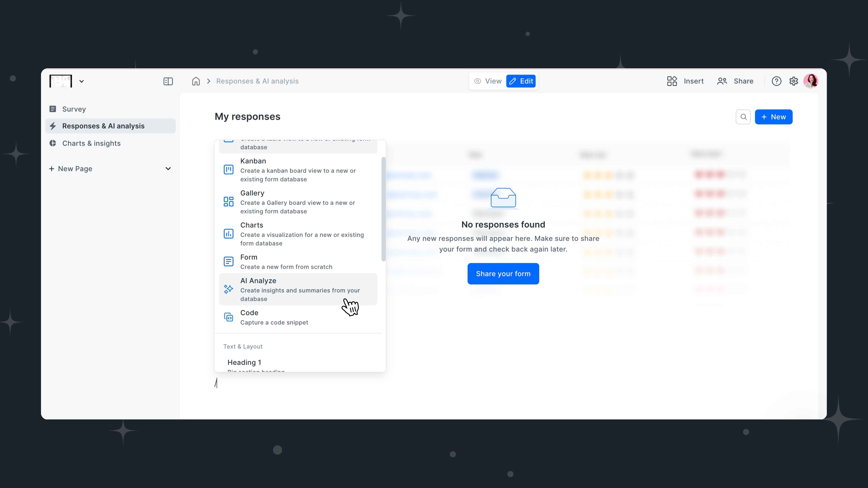Open Charts & insights page

110,143
